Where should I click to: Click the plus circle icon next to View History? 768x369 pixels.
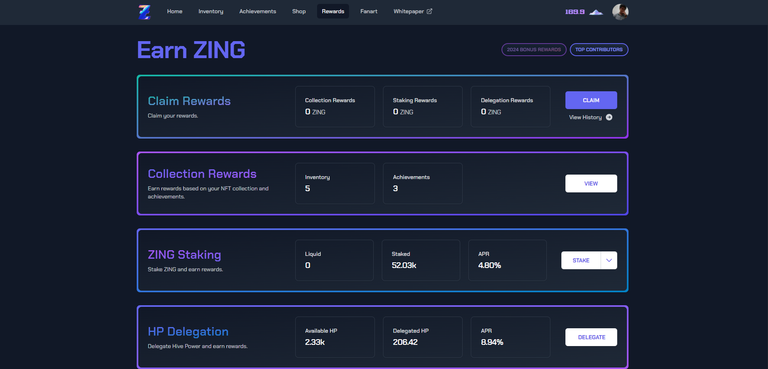(609, 117)
